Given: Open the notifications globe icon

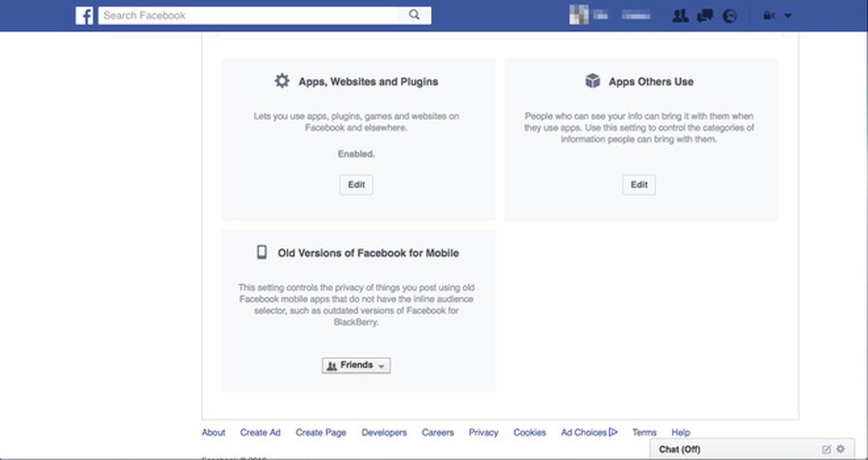Looking at the screenshot, I should (x=729, y=16).
